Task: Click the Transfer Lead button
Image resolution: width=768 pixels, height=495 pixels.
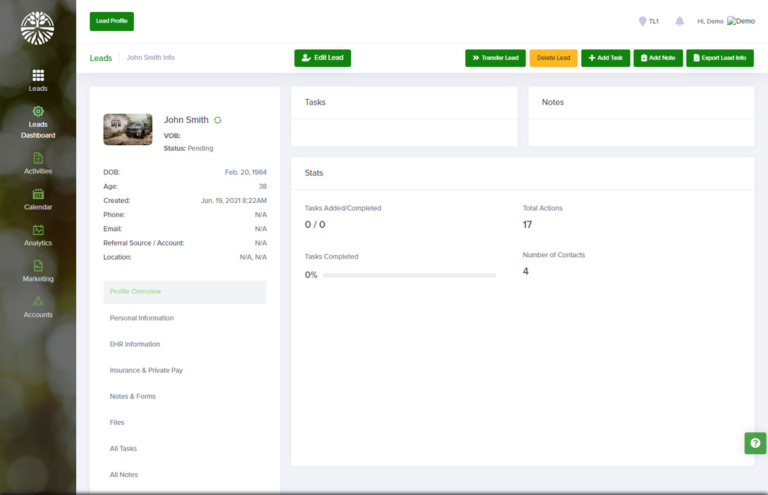Action: coord(495,58)
